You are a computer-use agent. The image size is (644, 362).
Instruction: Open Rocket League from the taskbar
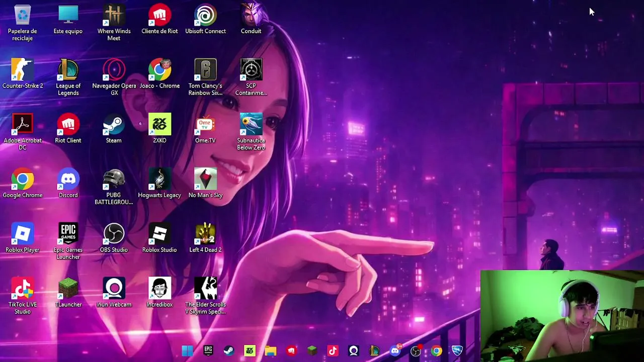[x=457, y=351]
